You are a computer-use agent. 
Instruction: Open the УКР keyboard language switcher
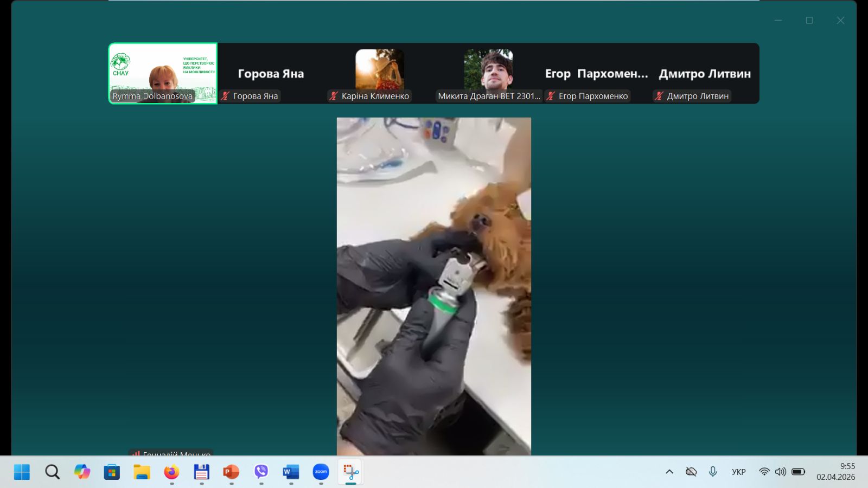738,472
